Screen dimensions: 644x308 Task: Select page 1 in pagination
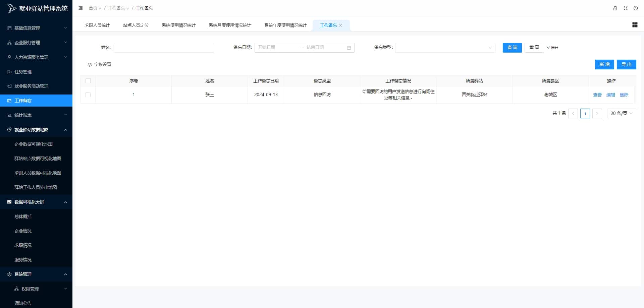pyautogui.click(x=585, y=113)
